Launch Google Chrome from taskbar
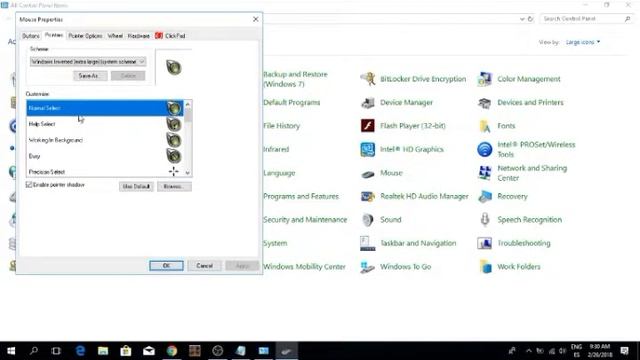The width and height of the screenshot is (640, 360). click(x=172, y=351)
